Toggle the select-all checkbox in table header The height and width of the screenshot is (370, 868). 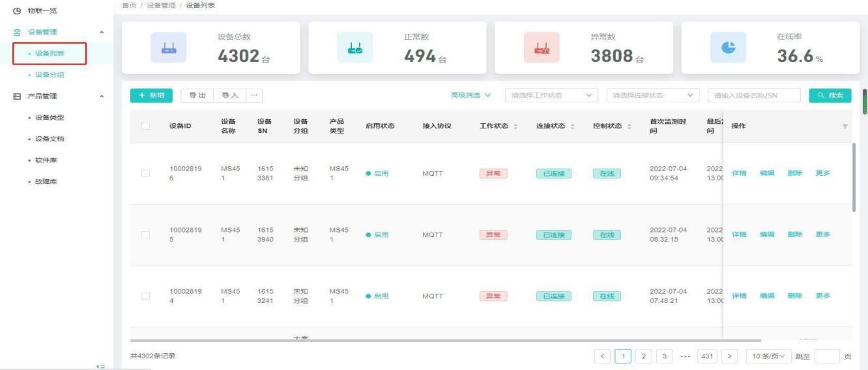[x=145, y=126]
